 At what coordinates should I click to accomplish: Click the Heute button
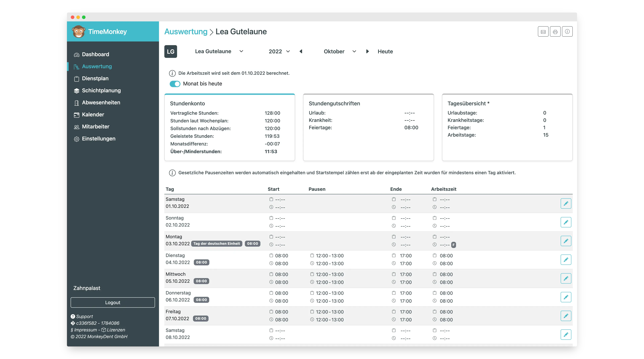[x=385, y=52]
